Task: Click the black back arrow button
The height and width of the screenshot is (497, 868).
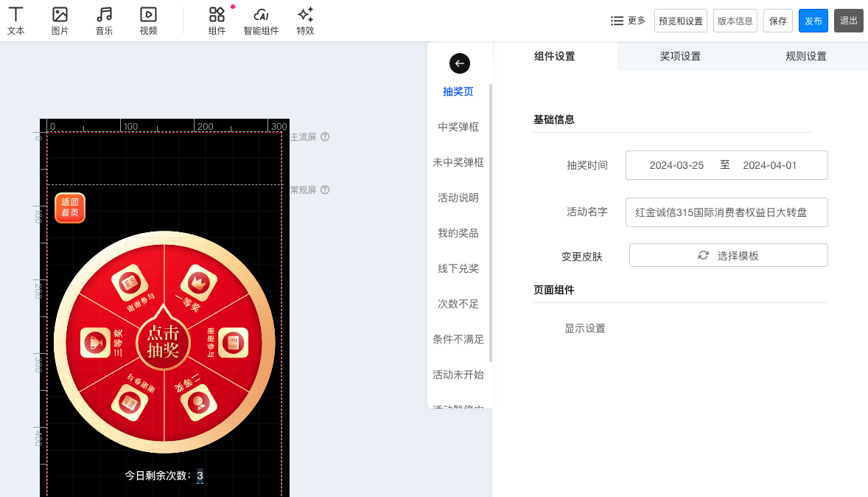Action: click(x=460, y=63)
